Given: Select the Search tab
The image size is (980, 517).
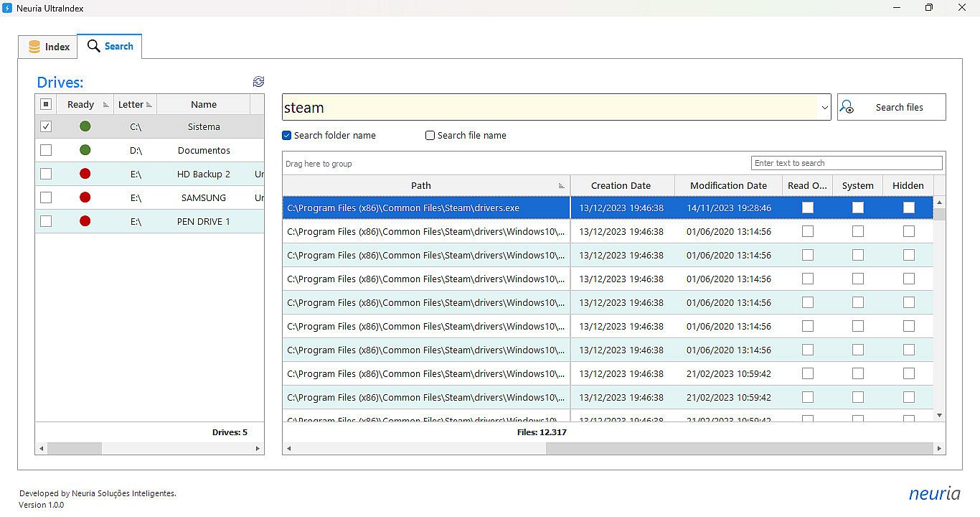Looking at the screenshot, I should pyautogui.click(x=110, y=46).
